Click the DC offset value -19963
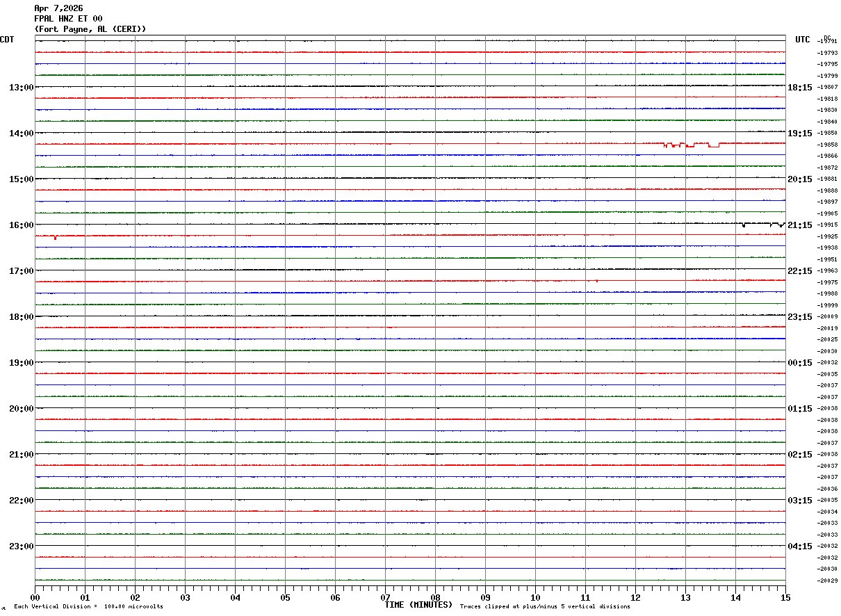Viewport: 841px width, 616px height. point(827,271)
